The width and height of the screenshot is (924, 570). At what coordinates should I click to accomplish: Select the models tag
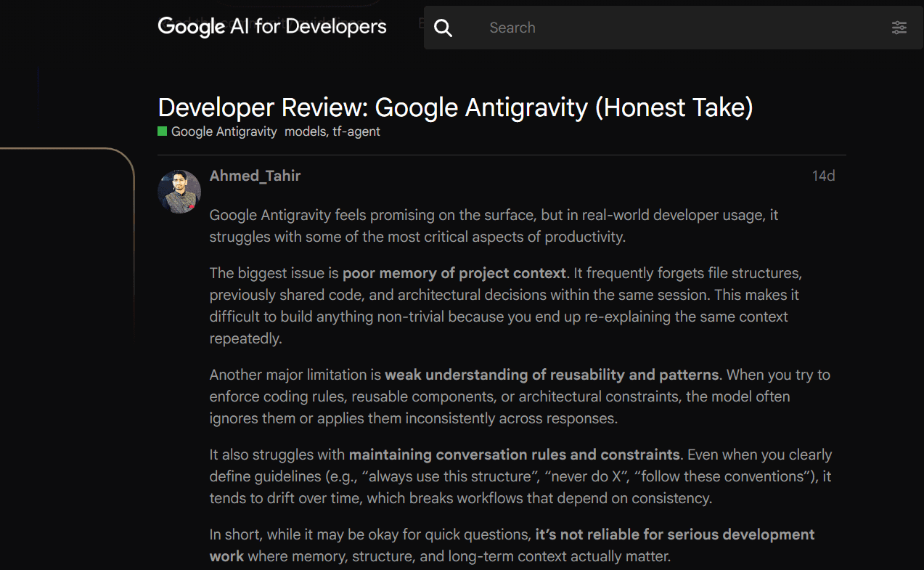(x=305, y=131)
